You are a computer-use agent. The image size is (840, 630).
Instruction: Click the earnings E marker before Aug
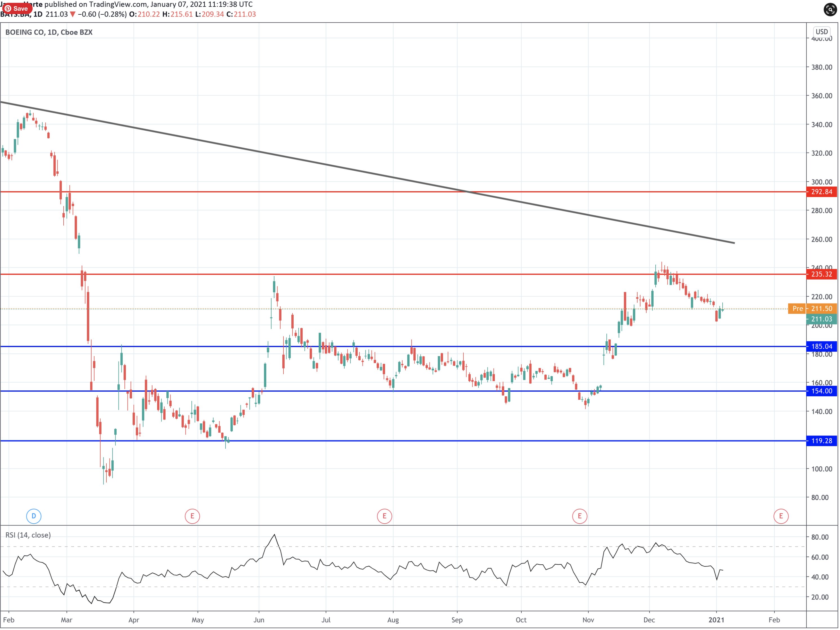(x=384, y=516)
